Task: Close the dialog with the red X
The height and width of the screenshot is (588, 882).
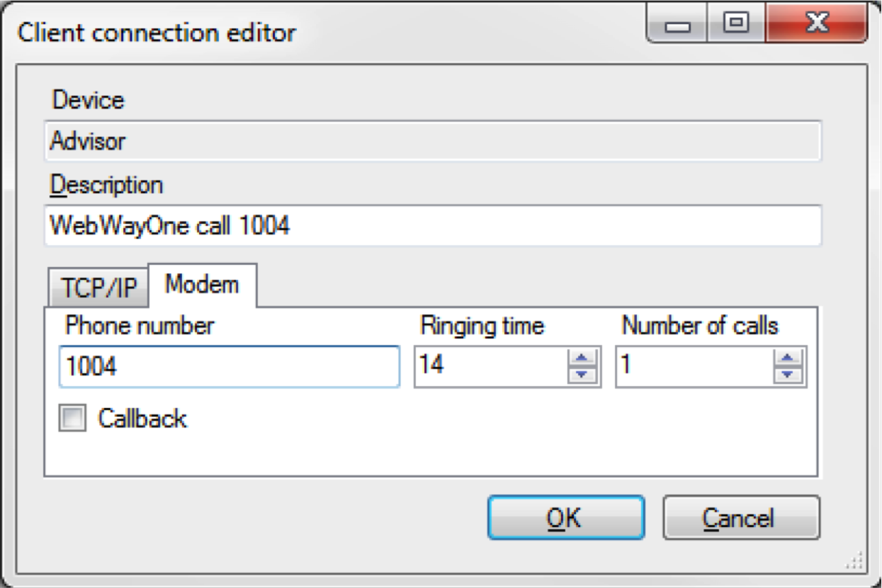Action: [x=816, y=24]
